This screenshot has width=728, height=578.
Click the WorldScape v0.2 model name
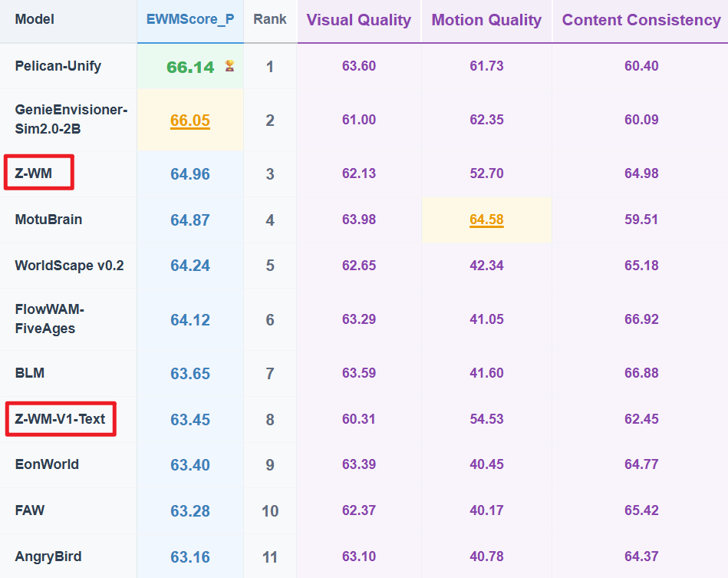click(69, 266)
